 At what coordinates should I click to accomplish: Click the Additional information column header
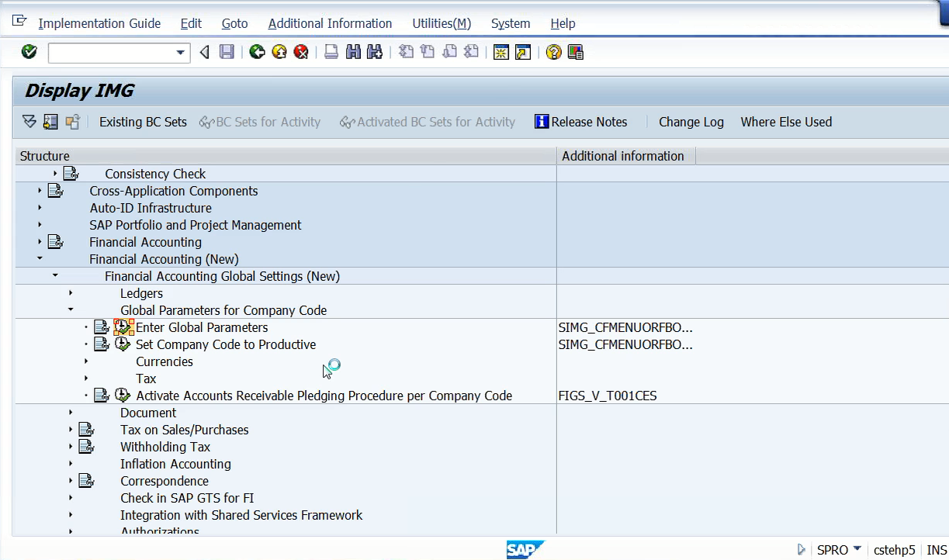coord(625,156)
